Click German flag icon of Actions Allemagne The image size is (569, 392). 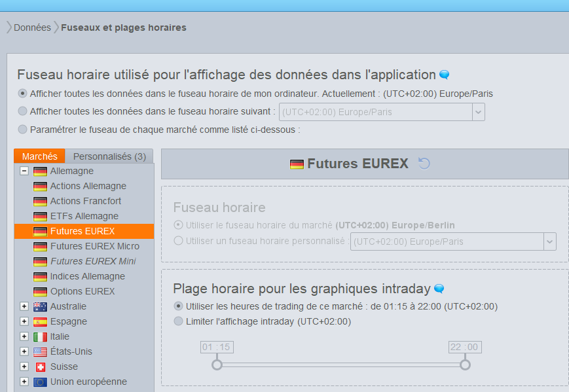(40, 187)
